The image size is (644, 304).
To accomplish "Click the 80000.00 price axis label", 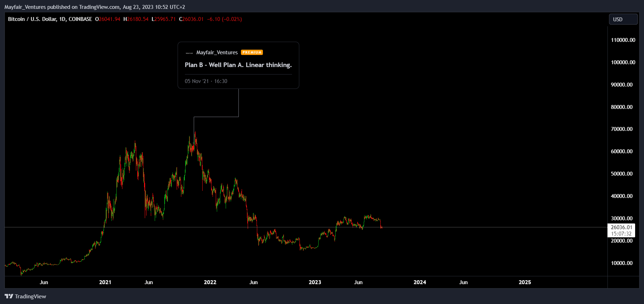I will 622,107.
